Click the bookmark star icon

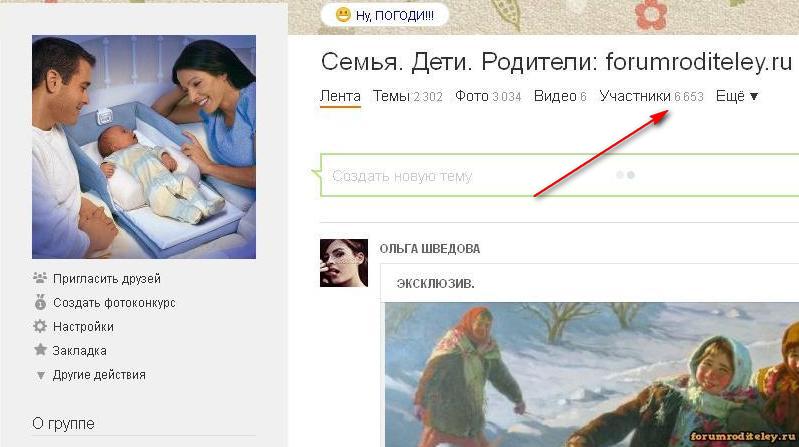tap(40, 350)
